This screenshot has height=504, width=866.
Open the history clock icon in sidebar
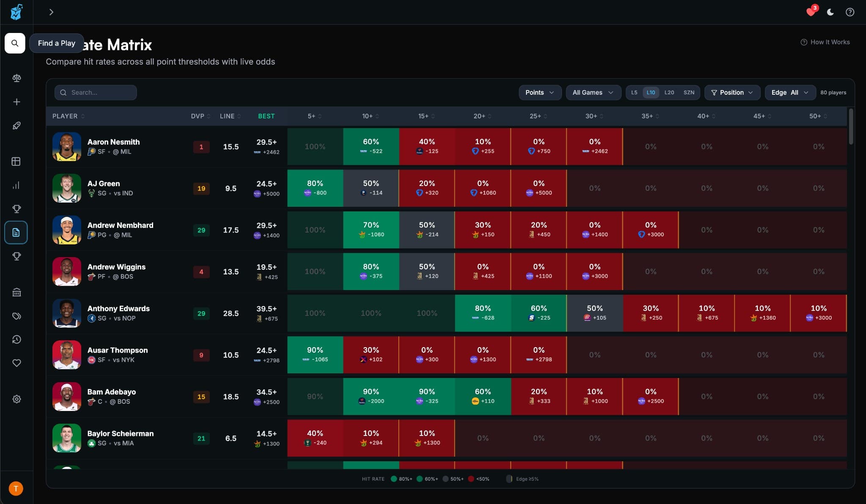pos(16,339)
